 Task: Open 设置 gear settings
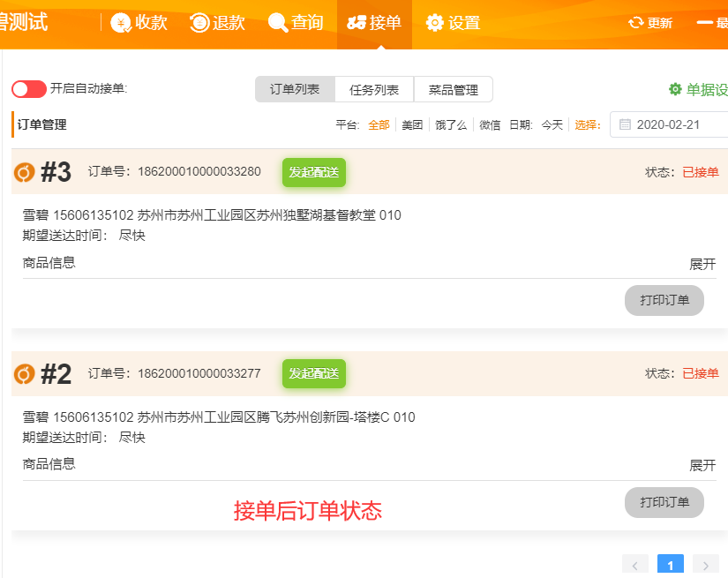pos(435,23)
